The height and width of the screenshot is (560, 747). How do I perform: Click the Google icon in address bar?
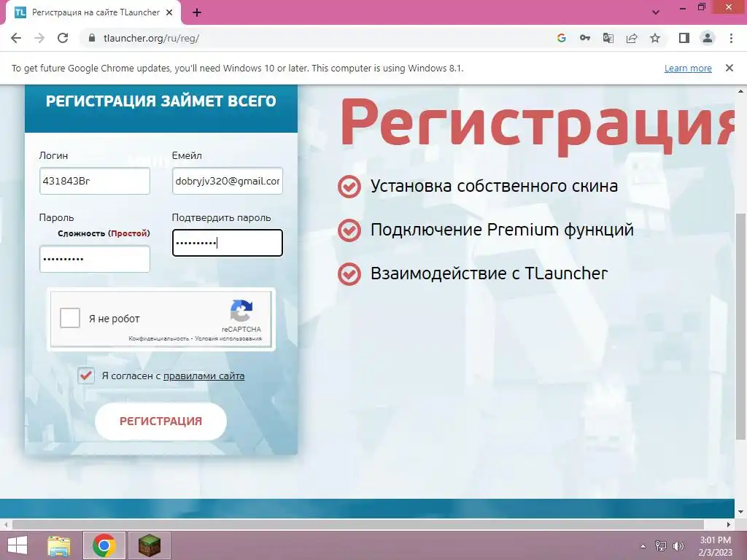[561, 38]
